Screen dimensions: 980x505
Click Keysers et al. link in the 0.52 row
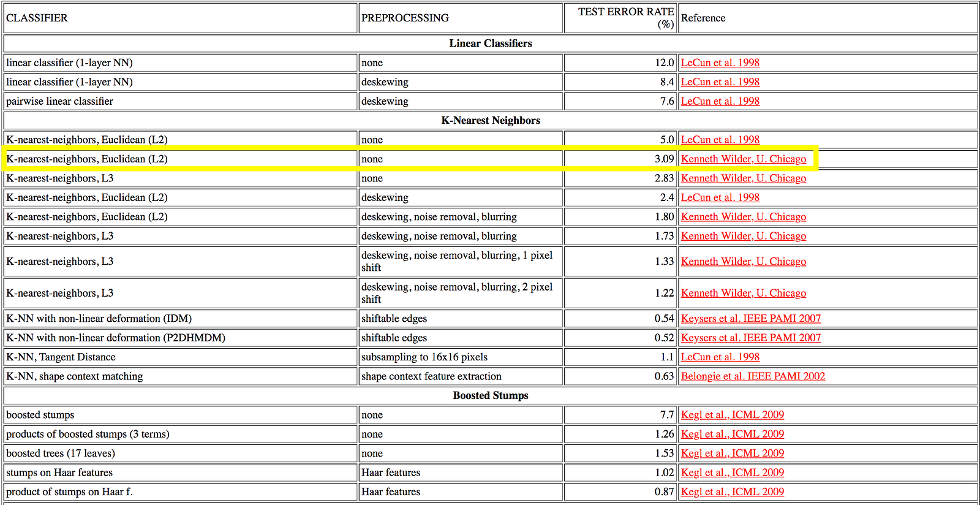751,338
